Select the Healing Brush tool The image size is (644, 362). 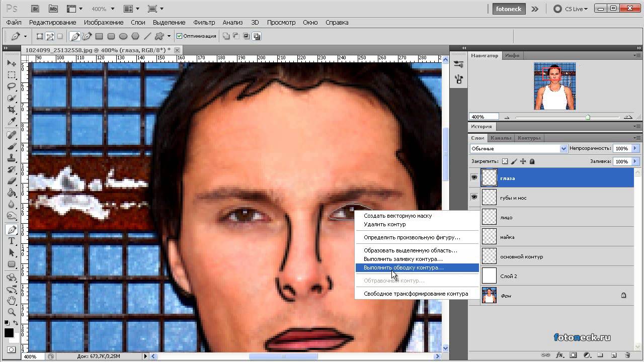[x=11, y=135]
